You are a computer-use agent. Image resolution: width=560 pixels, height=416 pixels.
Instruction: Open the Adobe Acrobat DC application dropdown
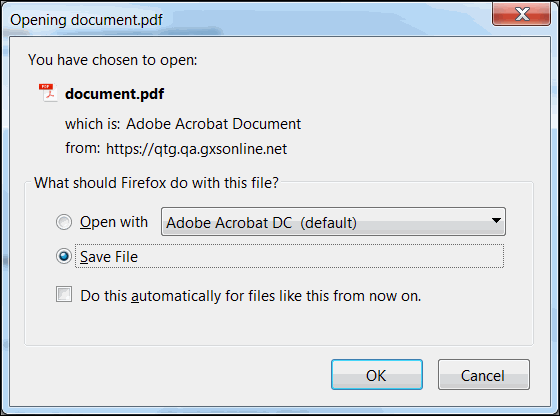(x=333, y=222)
